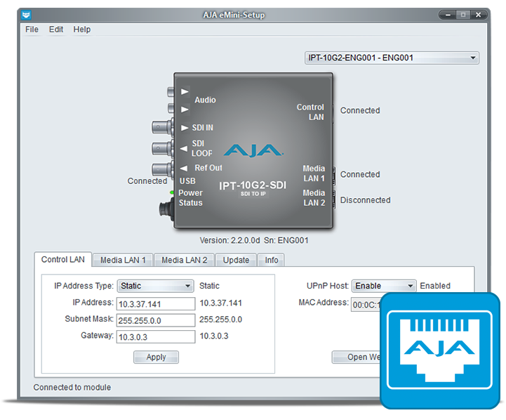Open the UPnP Host Enable dropdown
Image resolution: width=506 pixels, height=420 pixels.
pos(383,286)
